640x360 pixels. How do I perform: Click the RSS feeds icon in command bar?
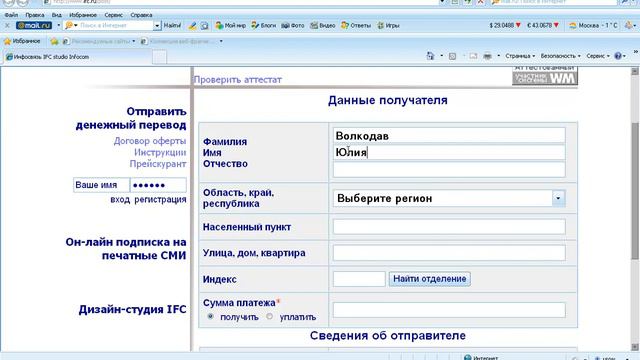452,56
